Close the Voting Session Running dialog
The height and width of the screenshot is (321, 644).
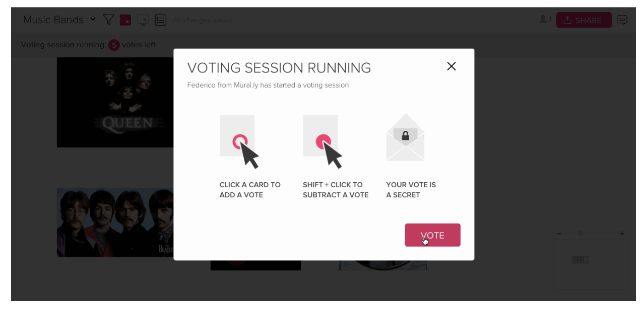click(x=452, y=66)
